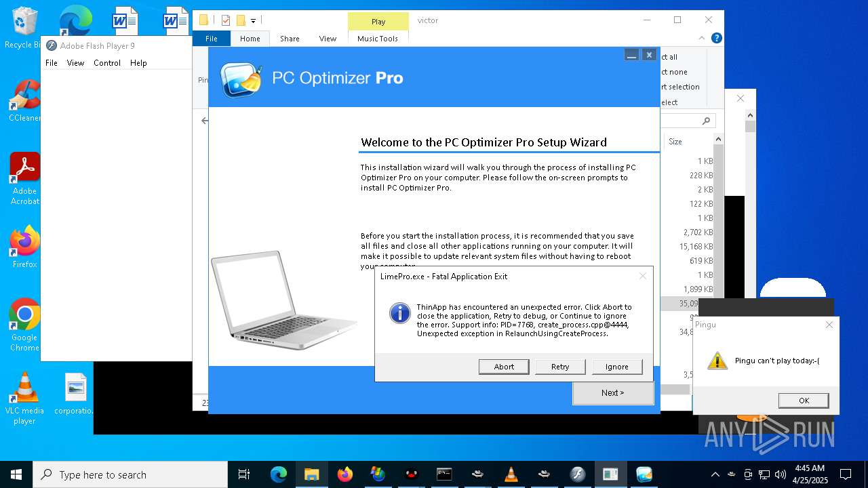Click Next in PC Optimizer Pro setup
The width and height of the screenshot is (868, 488).
(x=612, y=392)
